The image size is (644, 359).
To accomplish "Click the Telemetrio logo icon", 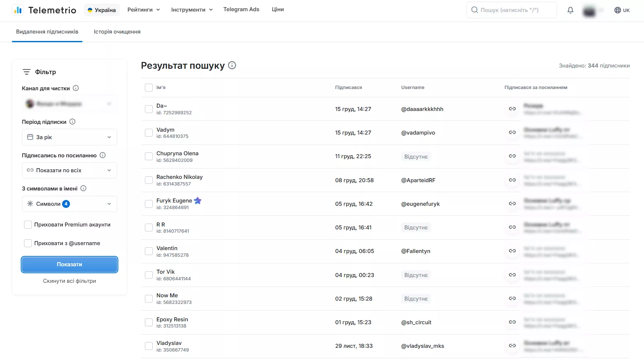I will pyautogui.click(x=18, y=10).
